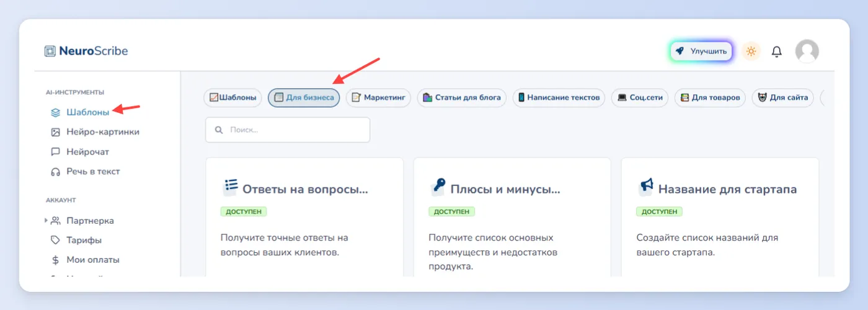The width and height of the screenshot is (868, 310).
Task: Open the Ответы на вопросы template card
Action: click(304, 217)
